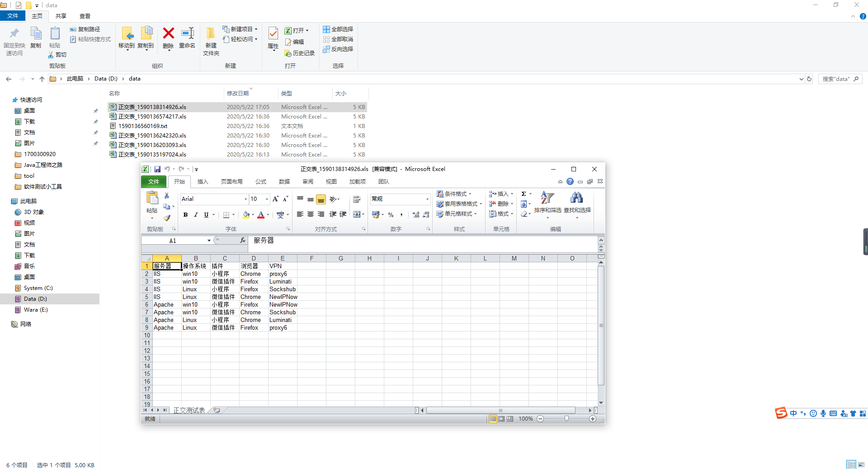The image size is (868, 469).
Task: Open the number format 常规 dropdown
Action: pos(427,199)
